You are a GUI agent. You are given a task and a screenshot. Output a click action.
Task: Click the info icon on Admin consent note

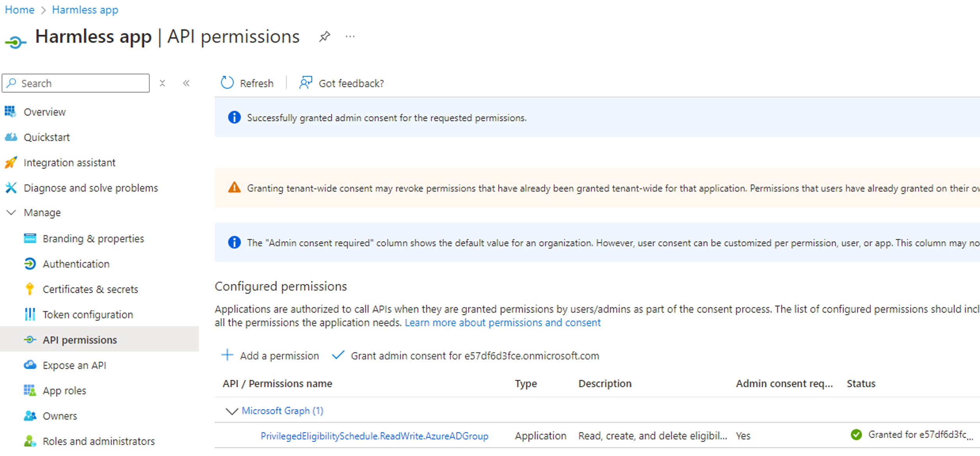(234, 242)
